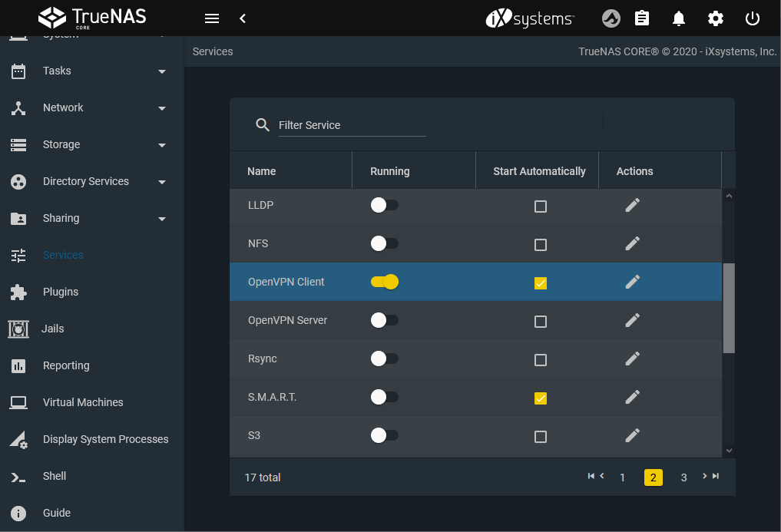This screenshot has height=532, width=781.
Task: Turn off the OpenVPN Client running toggle
Action: (x=385, y=282)
